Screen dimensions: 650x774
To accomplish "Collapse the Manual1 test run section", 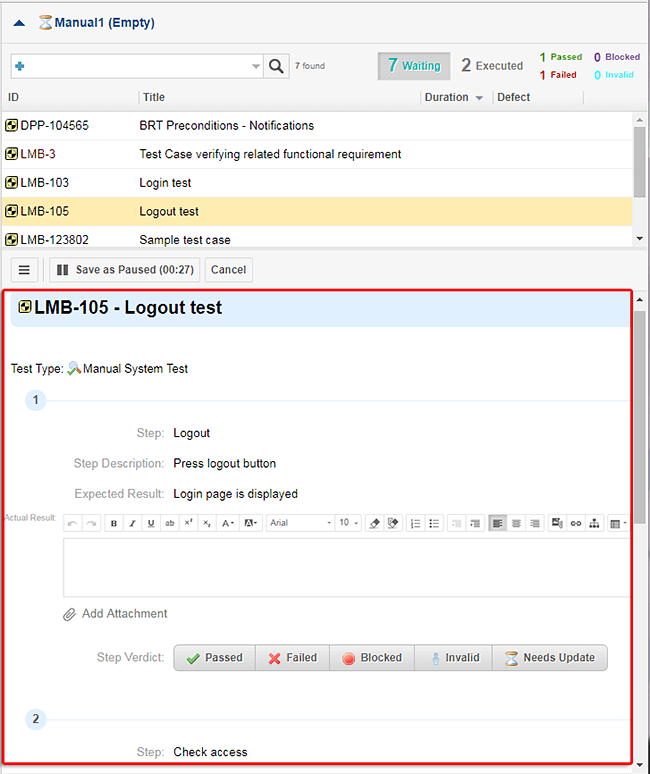I will coord(19,22).
